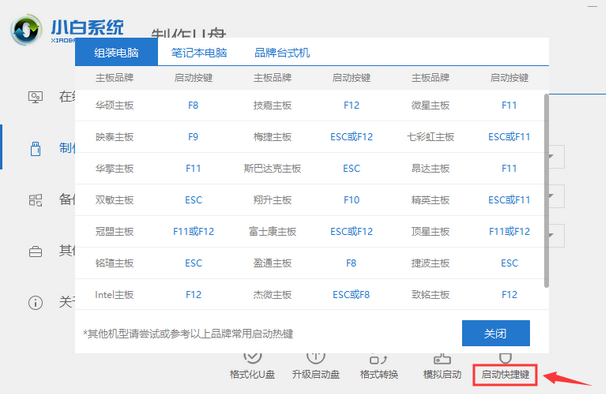The height and width of the screenshot is (394, 606).
Task: Open the backup grid icon in sidebar
Action: pyautogui.click(x=35, y=200)
